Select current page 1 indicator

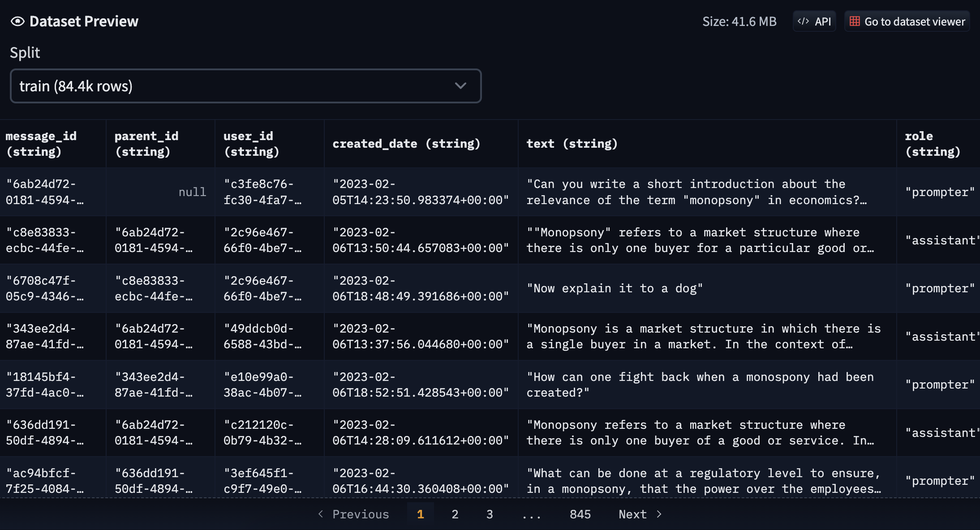pyautogui.click(x=420, y=514)
